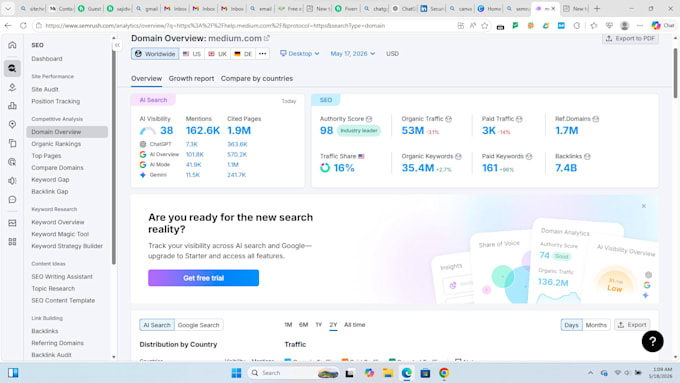Open medium.com external link icon

(x=267, y=38)
